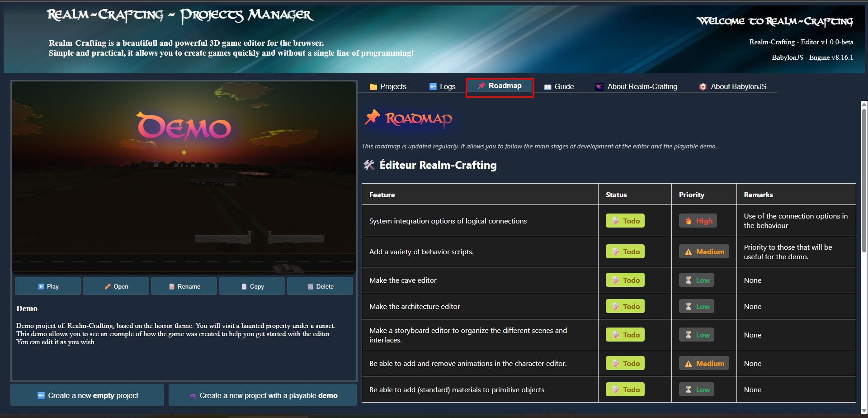Create a new project with playable demo

(263, 395)
